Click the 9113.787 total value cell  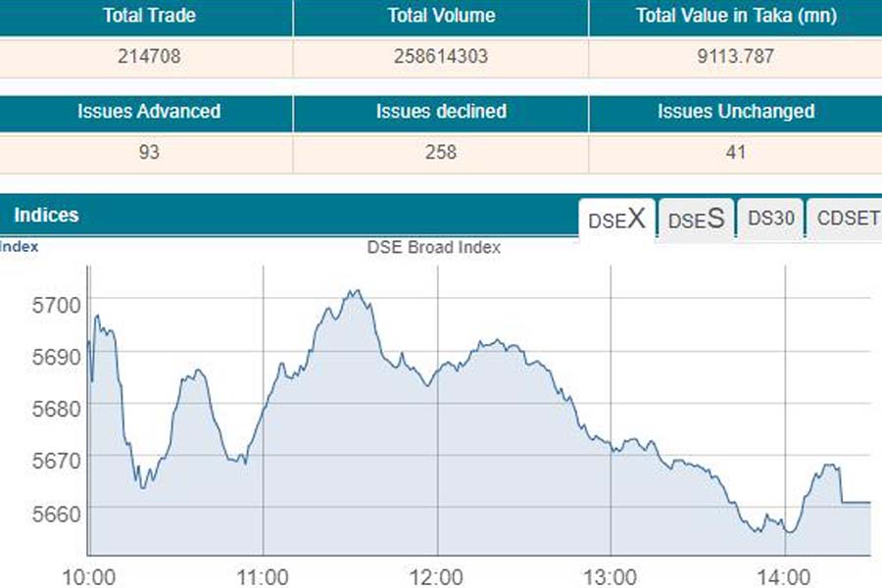click(x=735, y=57)
